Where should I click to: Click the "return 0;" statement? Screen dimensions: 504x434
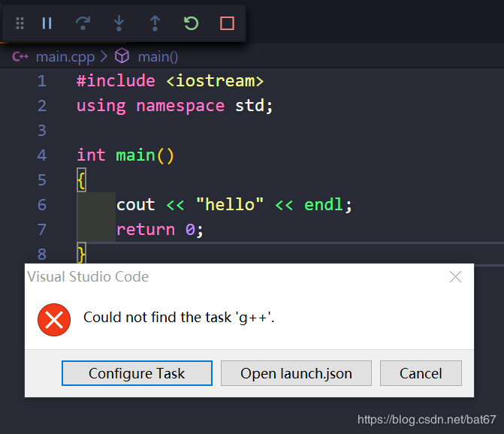(160, 230)
